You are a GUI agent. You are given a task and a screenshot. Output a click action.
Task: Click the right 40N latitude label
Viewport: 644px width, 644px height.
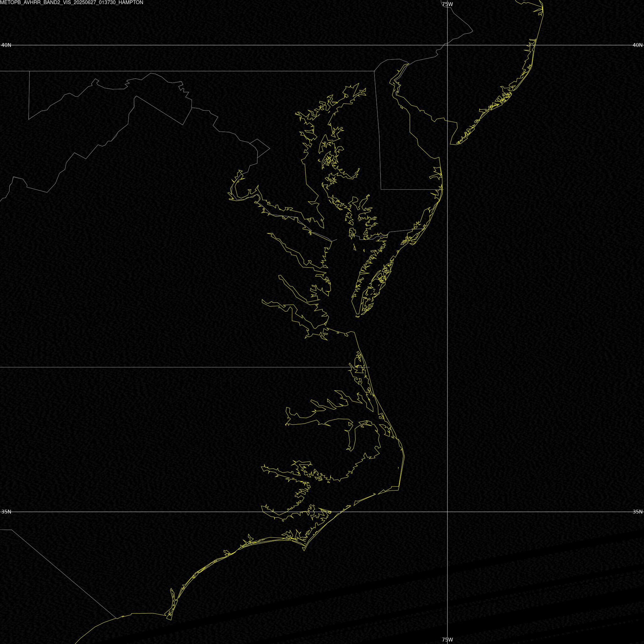pos(638,45)
